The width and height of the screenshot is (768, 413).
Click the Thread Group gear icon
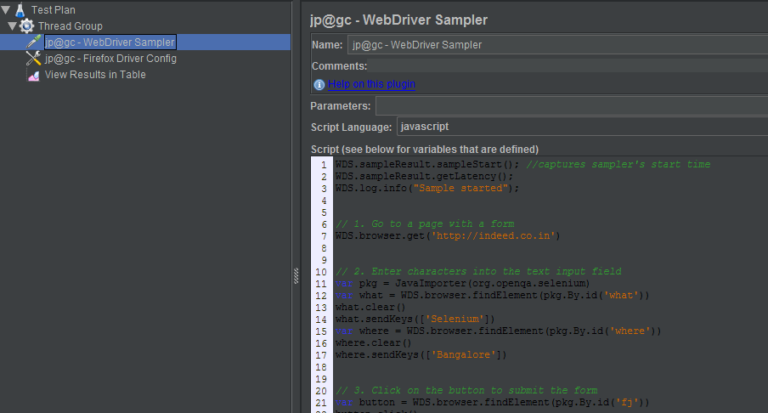click(26, 26)
